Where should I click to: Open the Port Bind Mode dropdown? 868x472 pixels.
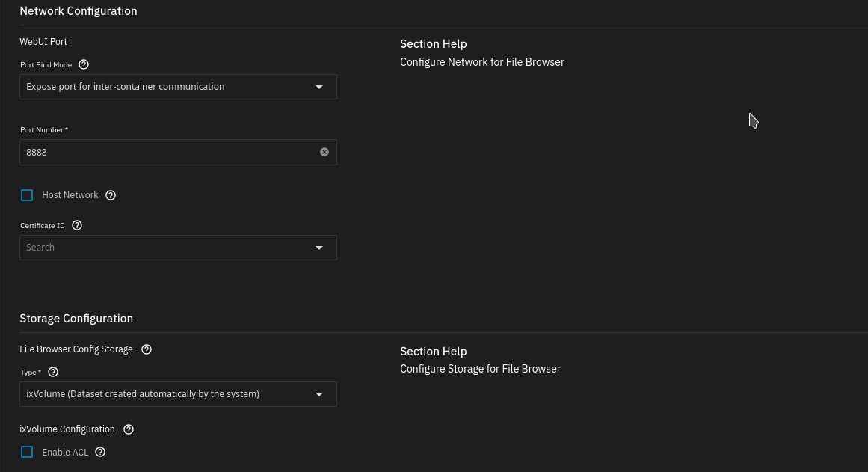click(x=178, y=87)
